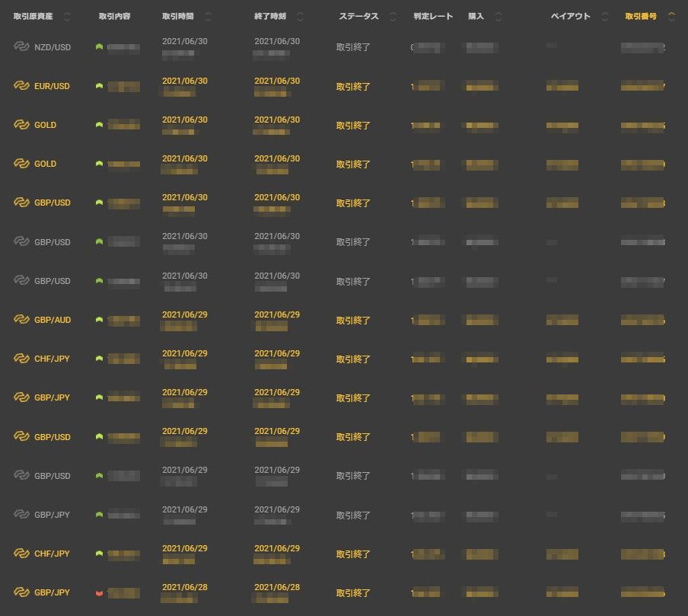
Task: Click the up arrow in the EUR/USD row
Action: (x=99, y=86)
